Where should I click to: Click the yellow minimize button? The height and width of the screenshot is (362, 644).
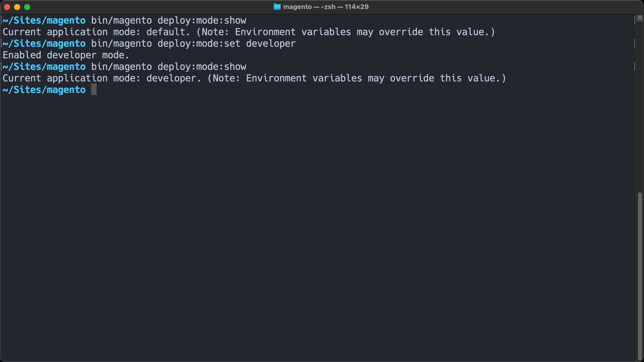16,7
